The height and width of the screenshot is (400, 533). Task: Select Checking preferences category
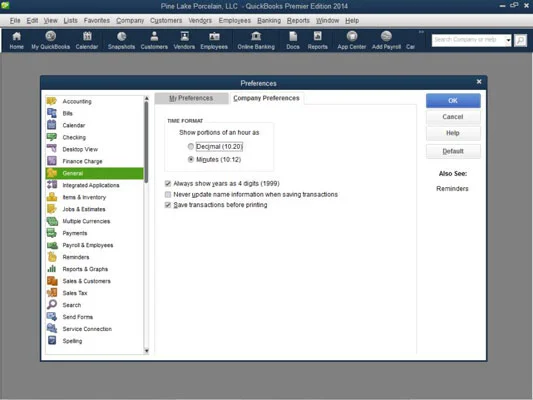click(x=94, y=137)
